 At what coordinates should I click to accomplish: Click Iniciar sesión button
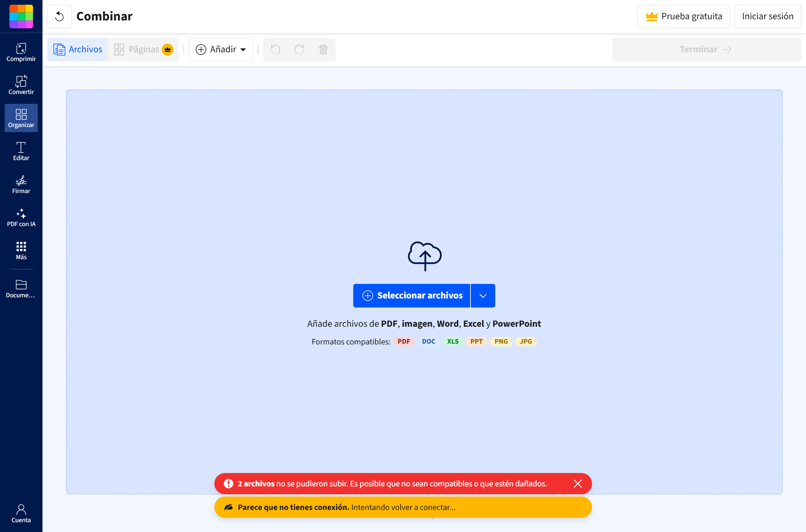tap(768, 17)
